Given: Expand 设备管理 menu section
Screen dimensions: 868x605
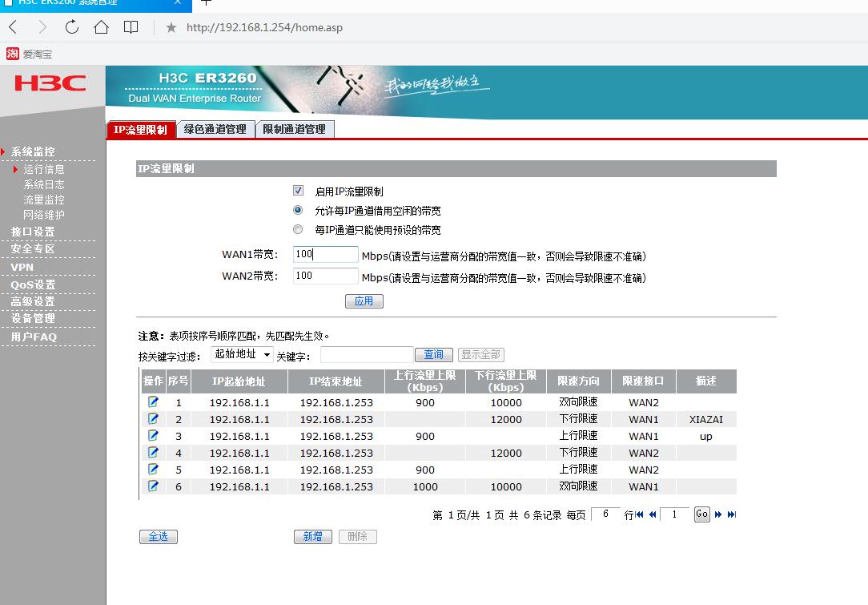Looking at the screenshot, I should (33, 319).
